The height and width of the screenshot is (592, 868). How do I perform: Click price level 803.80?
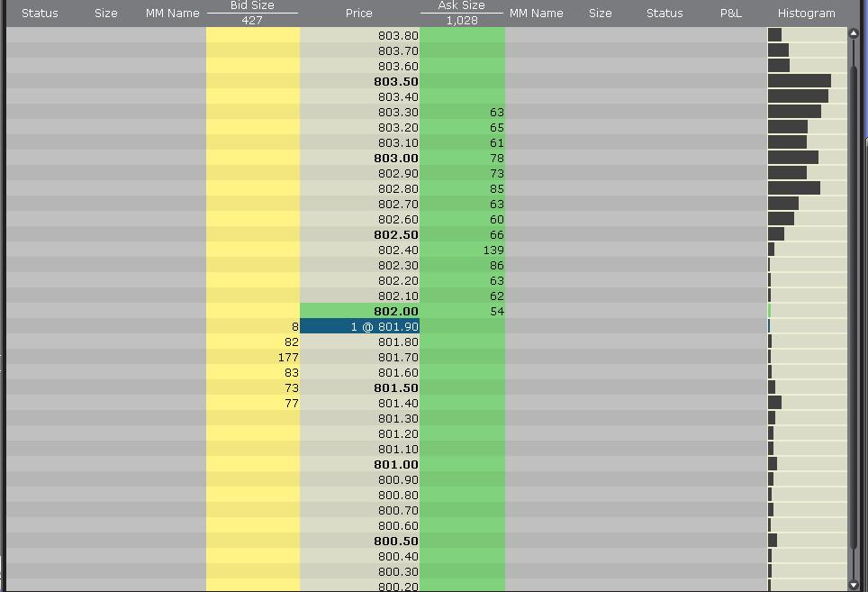(x=360, y=35)
